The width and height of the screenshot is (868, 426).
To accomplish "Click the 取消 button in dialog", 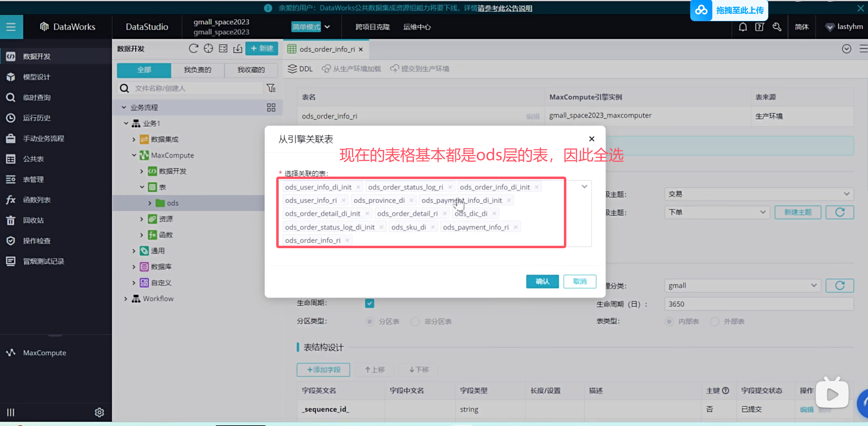I will 580,281.
